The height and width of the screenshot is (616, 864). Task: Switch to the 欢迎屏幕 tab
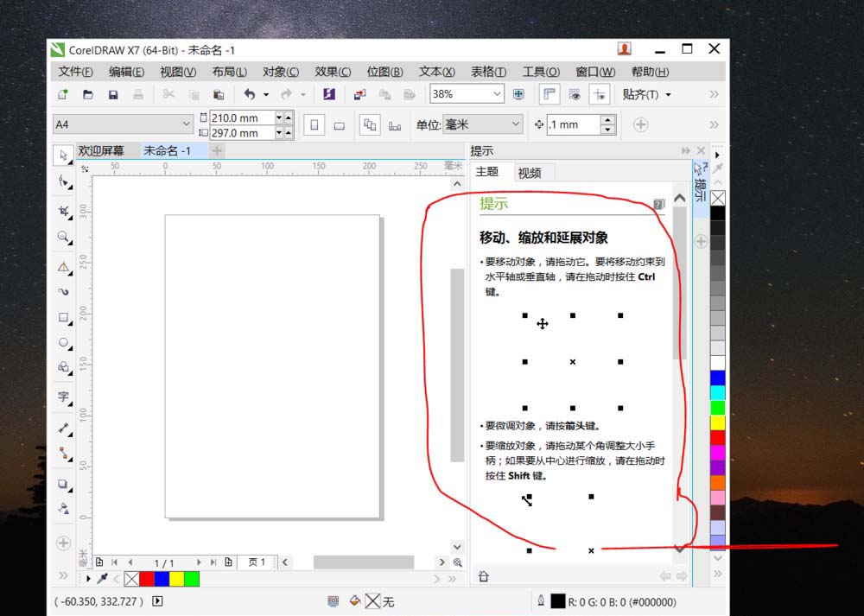click(x=101, y=151)
